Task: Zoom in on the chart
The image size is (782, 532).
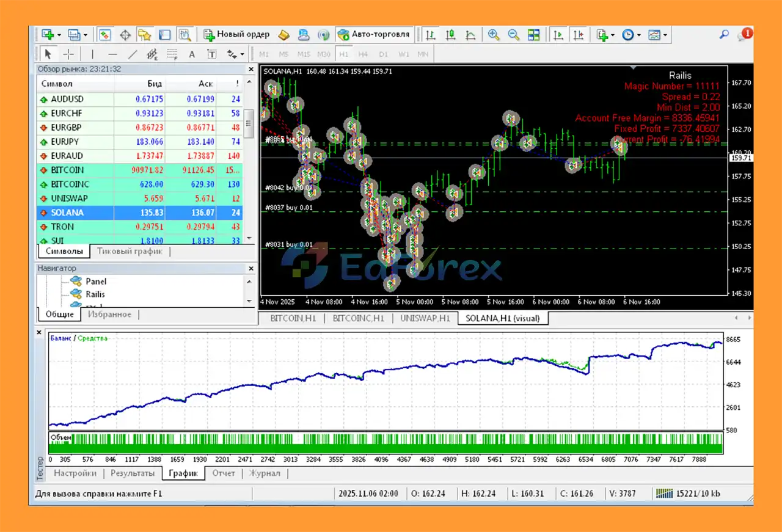Action: coord(494,35)
